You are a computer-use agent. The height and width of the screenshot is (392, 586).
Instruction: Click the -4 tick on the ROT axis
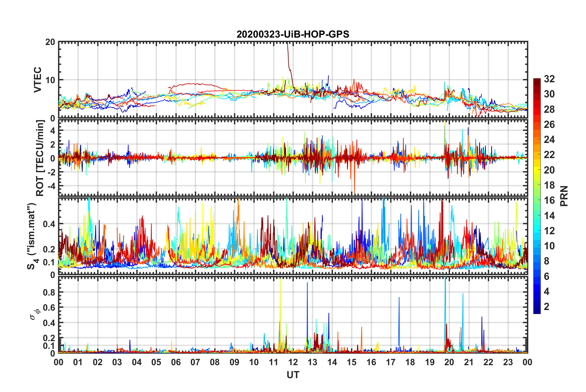point(51,186)
